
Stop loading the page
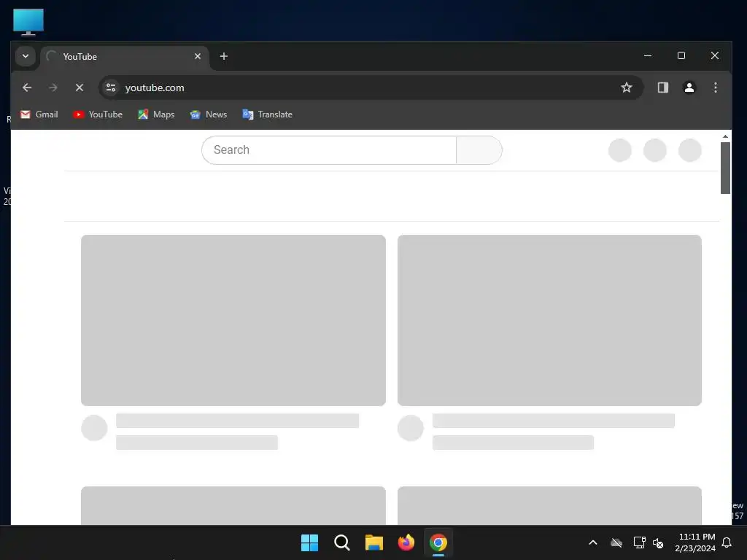click(80, 87)
